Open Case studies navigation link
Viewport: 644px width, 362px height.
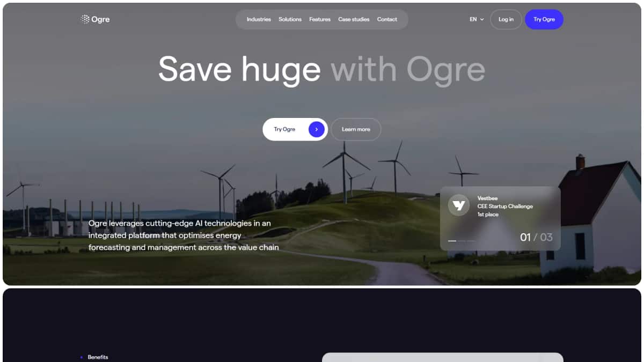pos(354,19)
